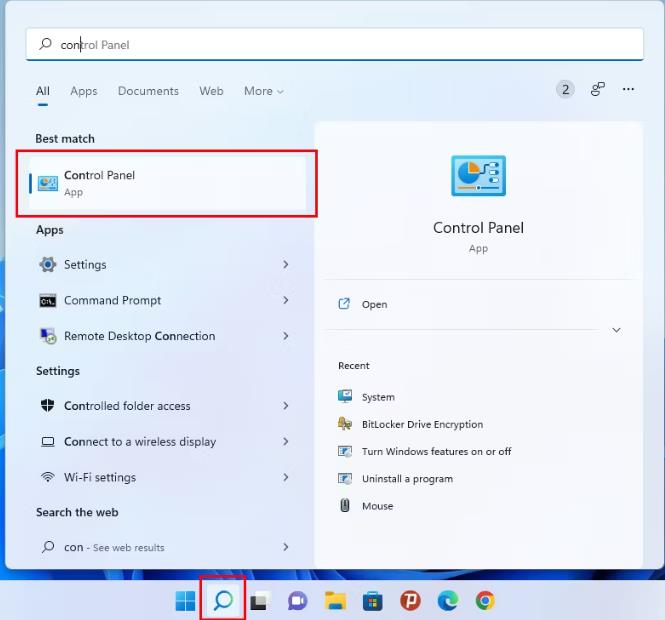The image size is (665, 620).
Task: Click the Control Panel icon in best match
Action: pos(48,184)
